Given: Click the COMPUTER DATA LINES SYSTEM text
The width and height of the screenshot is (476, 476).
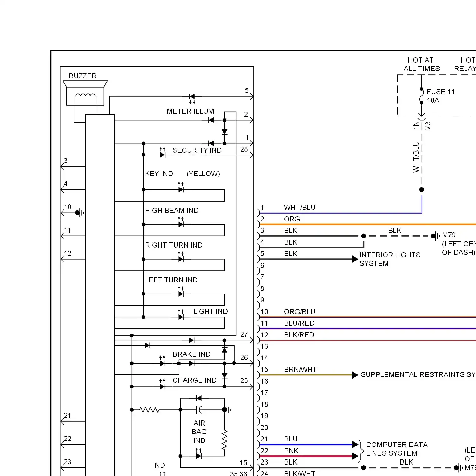Looking at the screenshot, I should (397, 449).
